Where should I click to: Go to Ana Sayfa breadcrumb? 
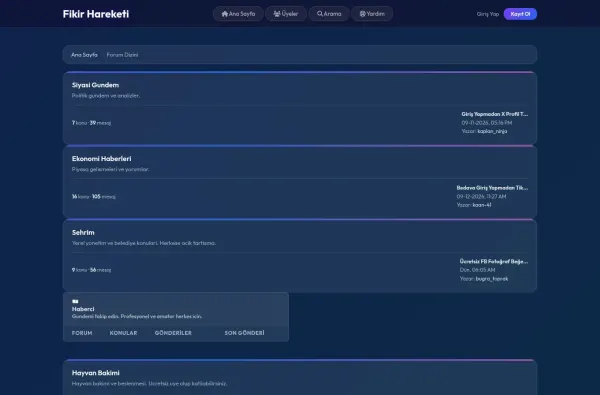pos(84,55)
